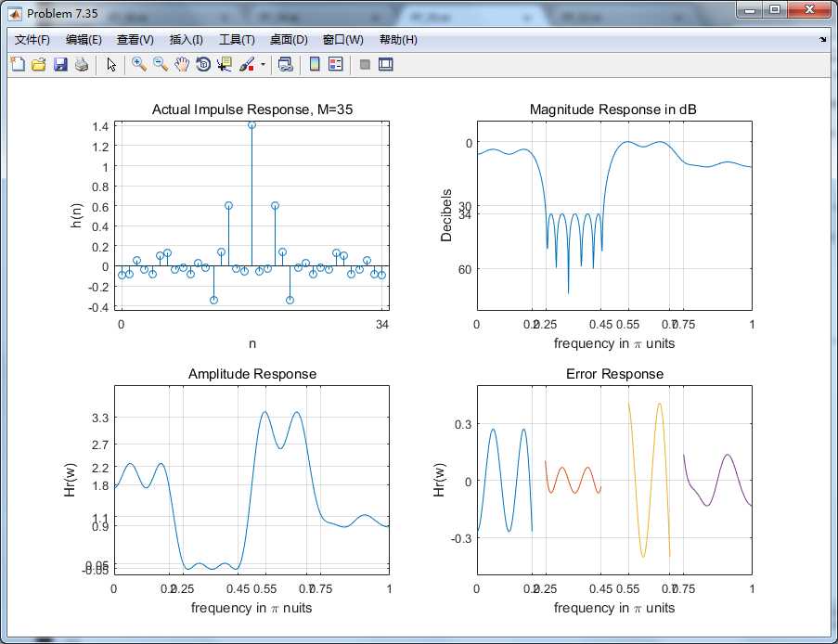The height and width of the screenshot is (644, 838).
Task: Open the 文件(F) menu
Action: [32, 40]
